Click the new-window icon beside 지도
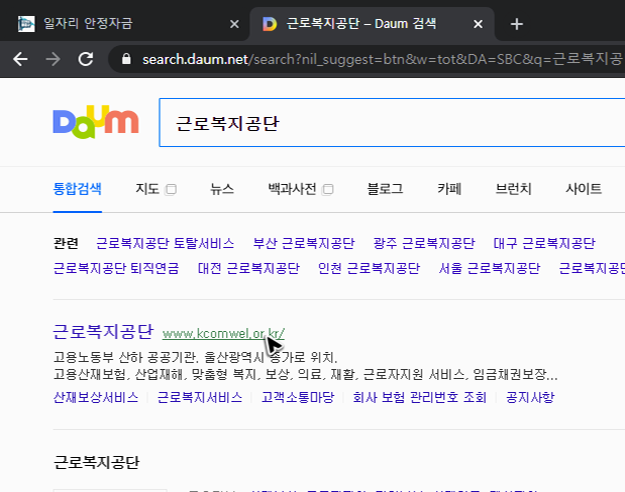The height and width of the screenshot is (492, 625). (x=171, y=189)
